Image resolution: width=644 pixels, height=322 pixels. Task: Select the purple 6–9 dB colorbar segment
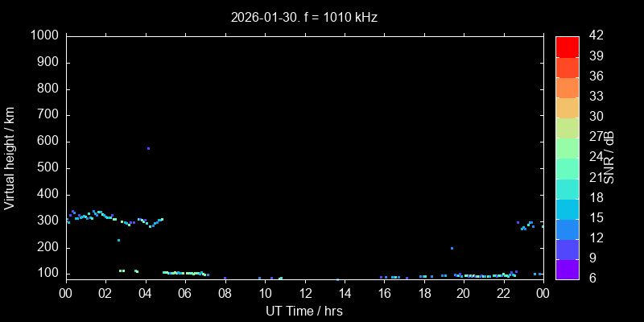coord(568,269)
